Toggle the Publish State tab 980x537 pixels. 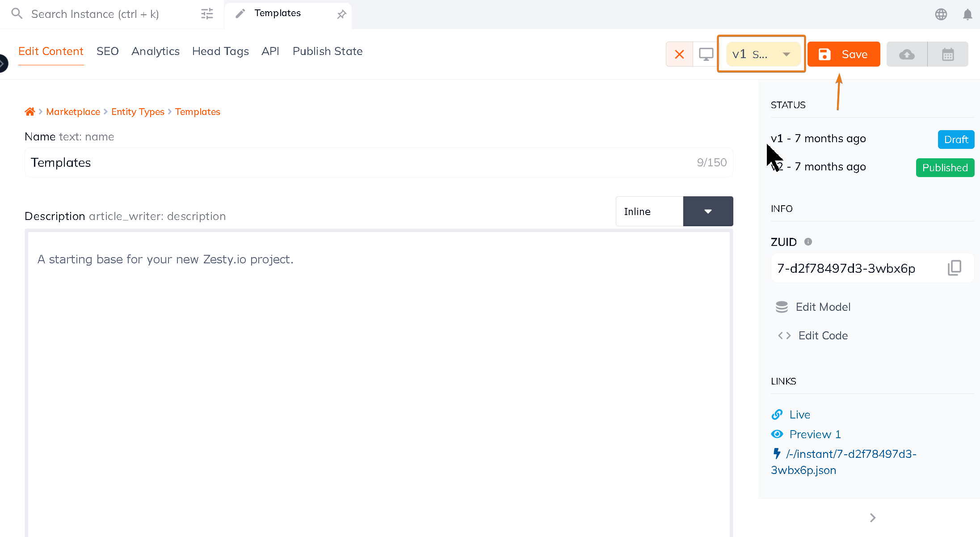(328, 51)
